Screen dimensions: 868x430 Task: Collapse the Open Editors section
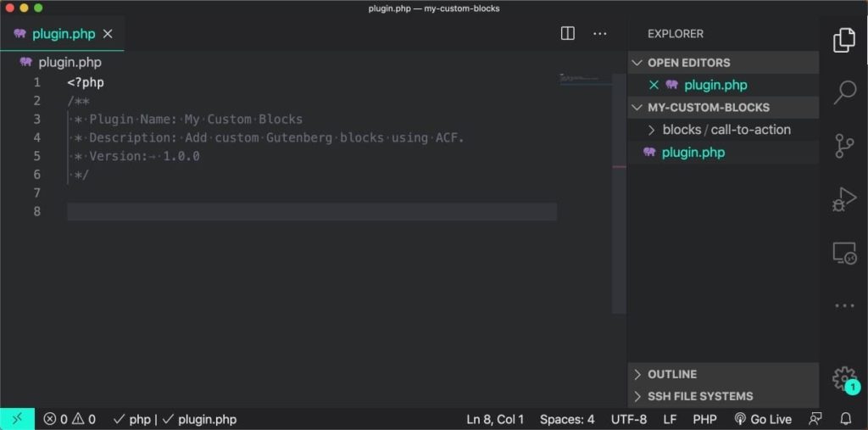click(637, 63)
